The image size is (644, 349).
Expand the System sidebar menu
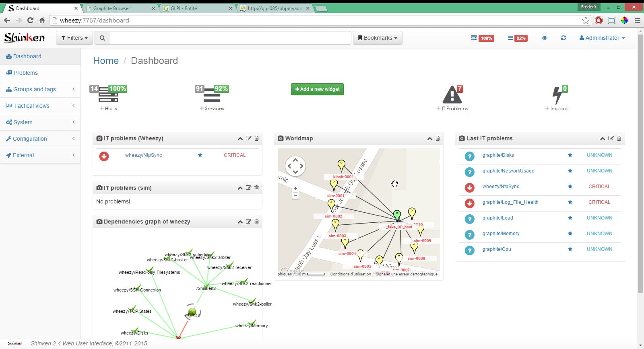pos(40,122)
